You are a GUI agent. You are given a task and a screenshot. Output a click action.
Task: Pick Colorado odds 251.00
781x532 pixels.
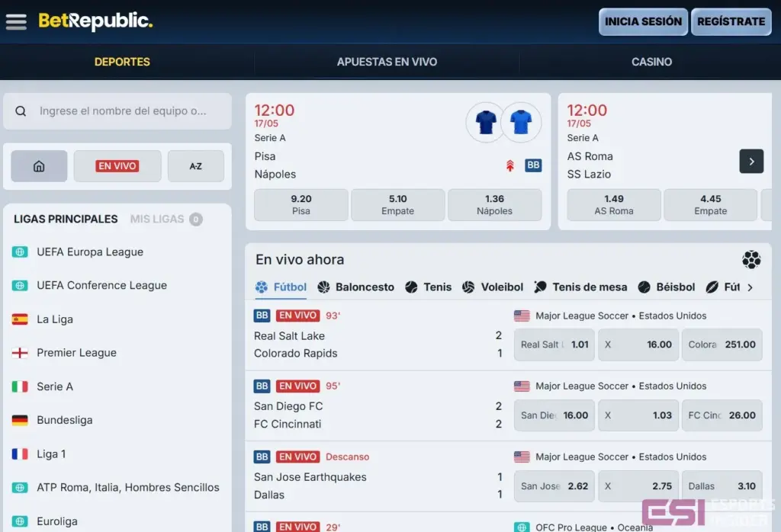(722, 345)
